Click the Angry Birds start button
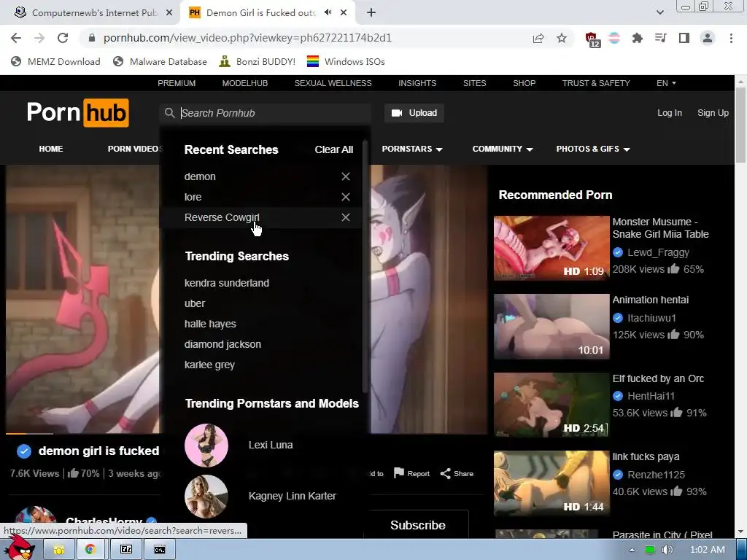This screenshot has width=747, height=560. [x=19, y=548]
